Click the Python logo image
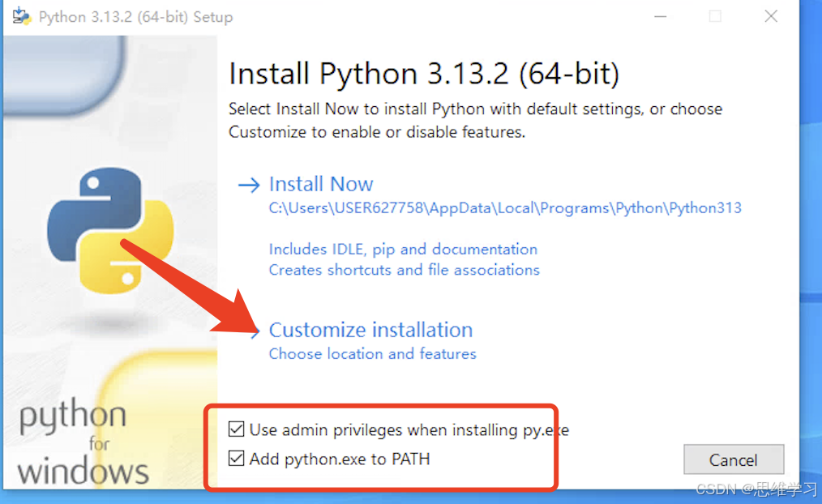Viewport: 822px width, 504px height. click(110, 230)
